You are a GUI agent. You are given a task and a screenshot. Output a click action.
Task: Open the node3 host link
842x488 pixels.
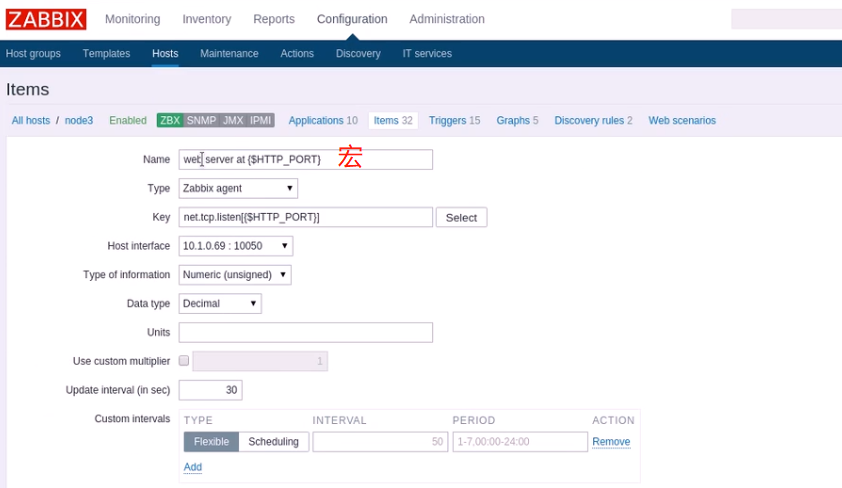[79, 120]
